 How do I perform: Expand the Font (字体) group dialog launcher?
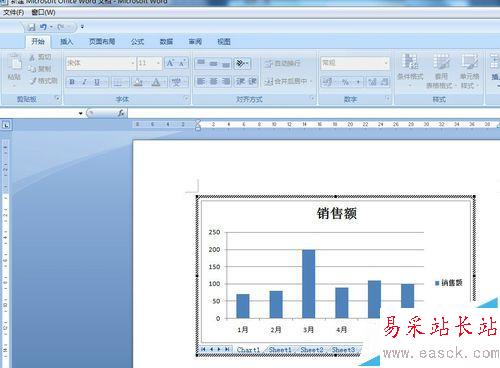tap(186, 99)
